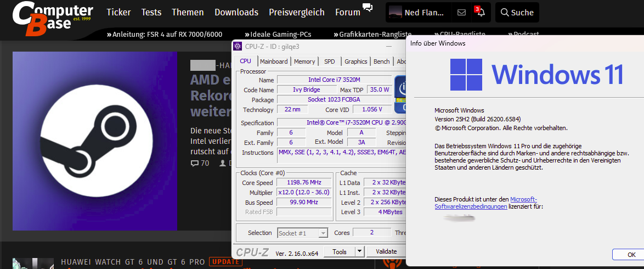Open the Socket #1 selection dropdown
This screenshot has width=644, height=269.
(303, 233)
